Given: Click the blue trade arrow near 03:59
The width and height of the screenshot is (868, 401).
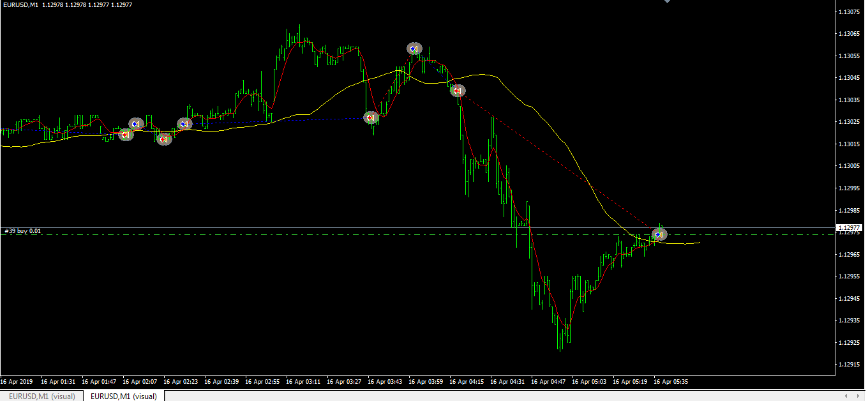Looking at the screenshot, I should [x=414, y=49].
